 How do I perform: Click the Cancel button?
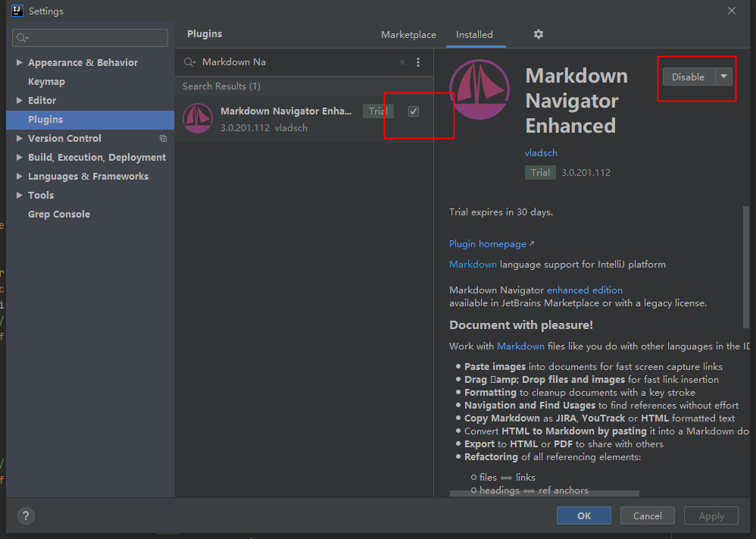pos(647,515)
